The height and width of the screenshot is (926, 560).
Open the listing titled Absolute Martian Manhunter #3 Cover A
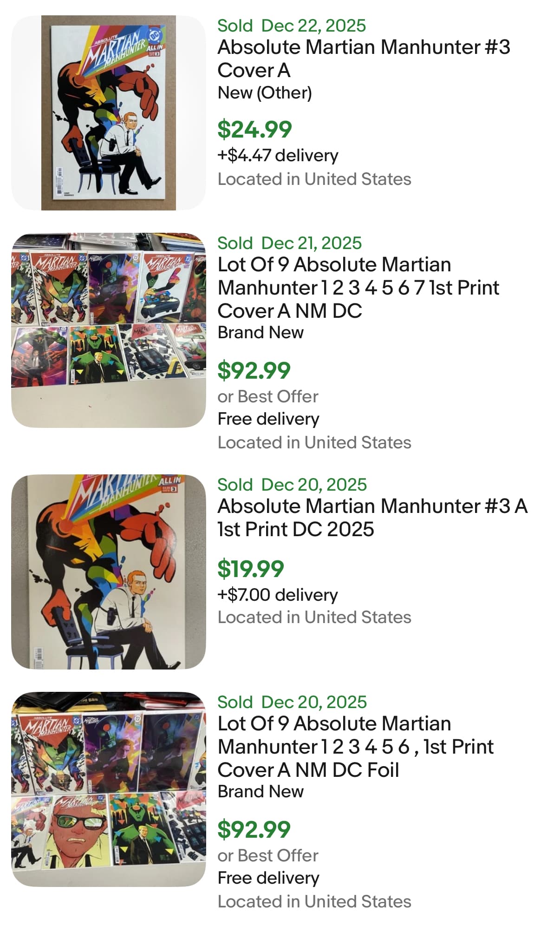(x=364, y=59)
